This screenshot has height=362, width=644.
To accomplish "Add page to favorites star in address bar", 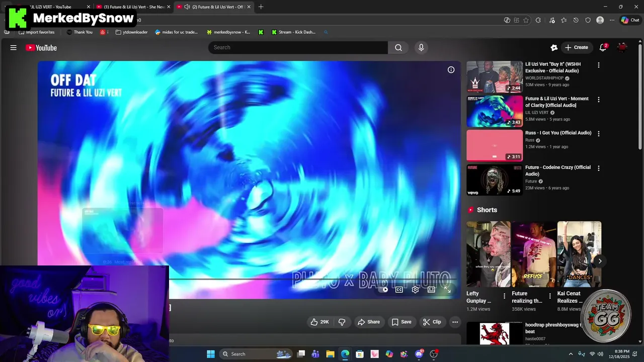I will coord(526,20).
